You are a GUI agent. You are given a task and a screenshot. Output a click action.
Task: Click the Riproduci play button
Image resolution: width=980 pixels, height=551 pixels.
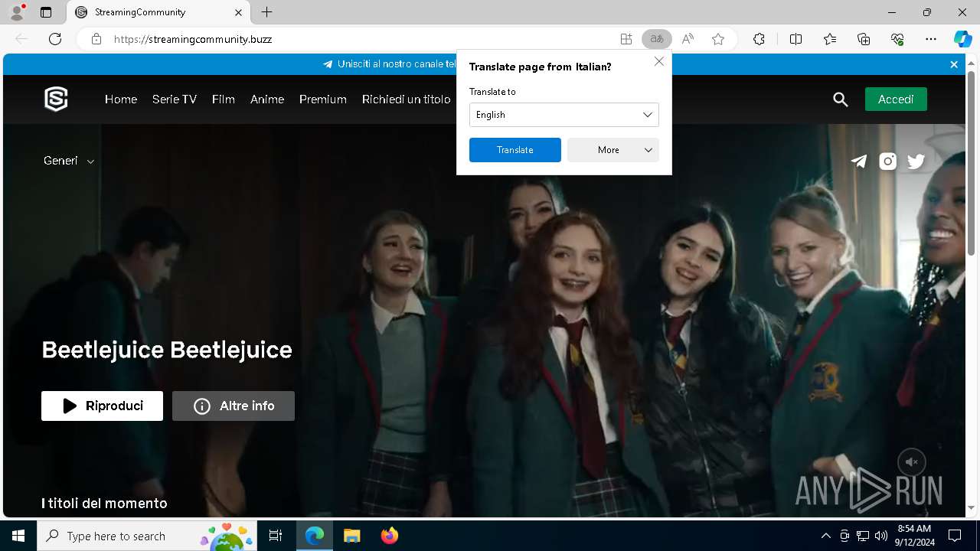click(102, 406)
